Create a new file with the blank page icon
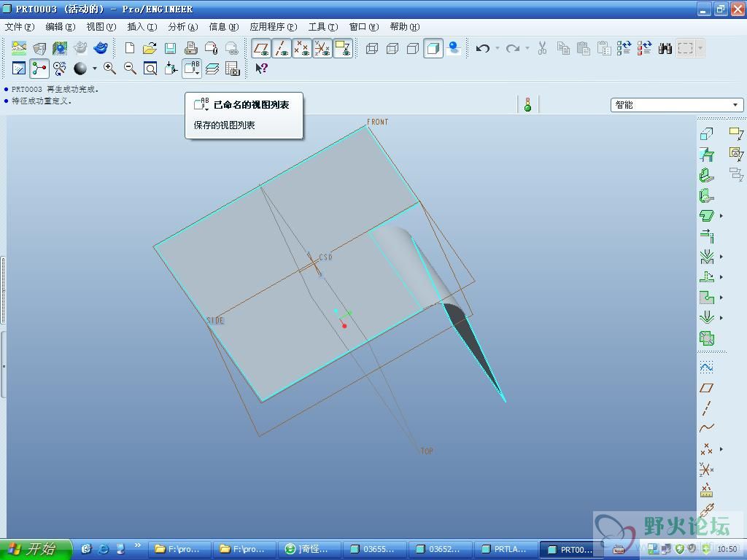The height and width of the screenshot is (560, 747). pyautogui.click(x=130, y=48)
